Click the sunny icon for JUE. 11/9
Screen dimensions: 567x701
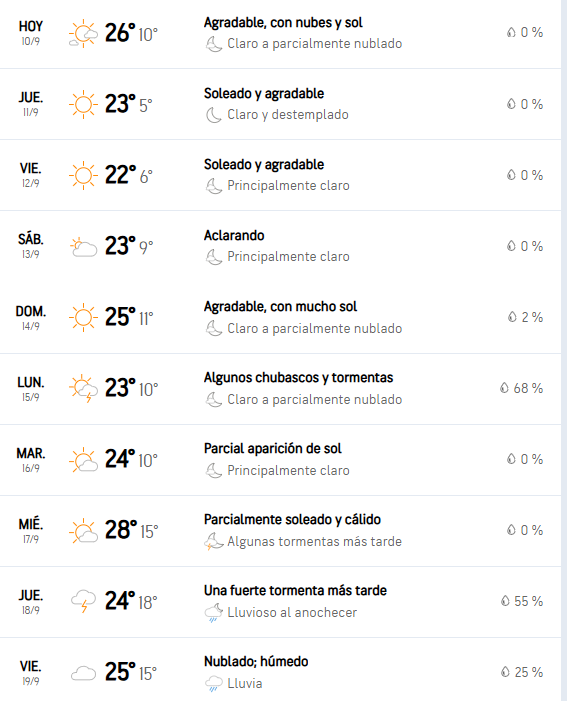[83, 105]
